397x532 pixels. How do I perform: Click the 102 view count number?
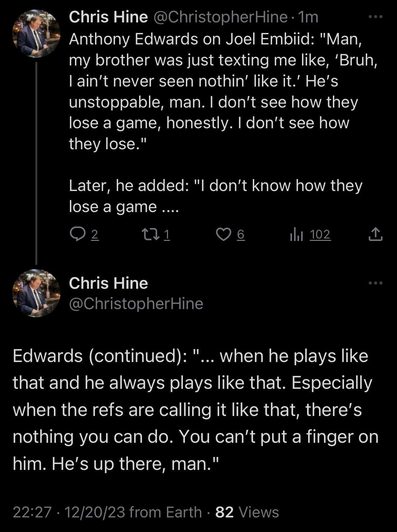pos(320,234)
